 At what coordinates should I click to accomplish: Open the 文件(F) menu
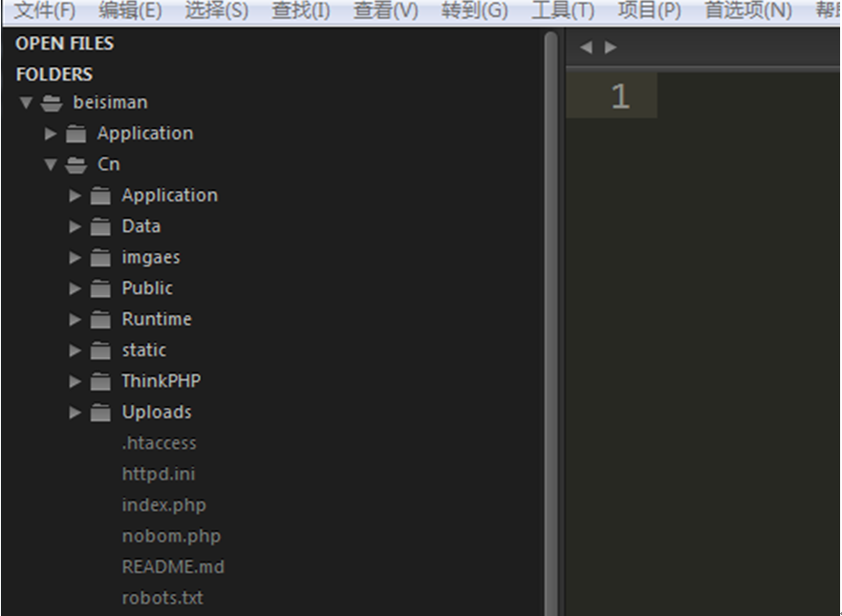tap(45, 11)
